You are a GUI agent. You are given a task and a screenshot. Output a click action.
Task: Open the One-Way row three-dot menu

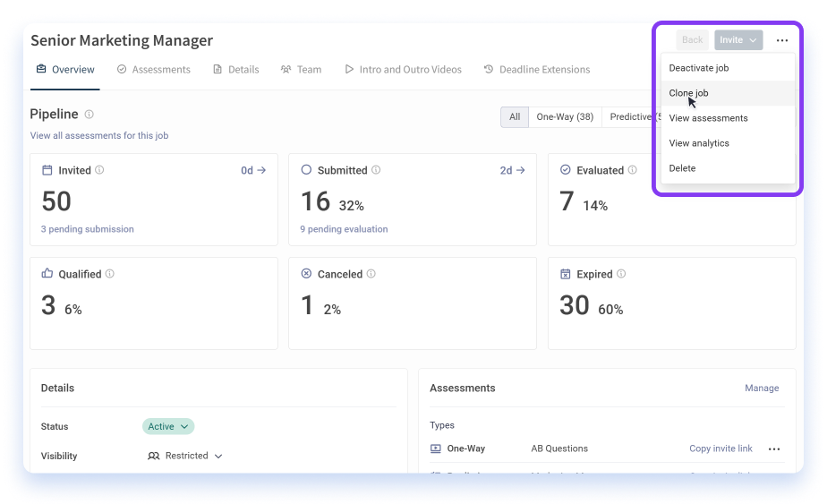[773, 449]
